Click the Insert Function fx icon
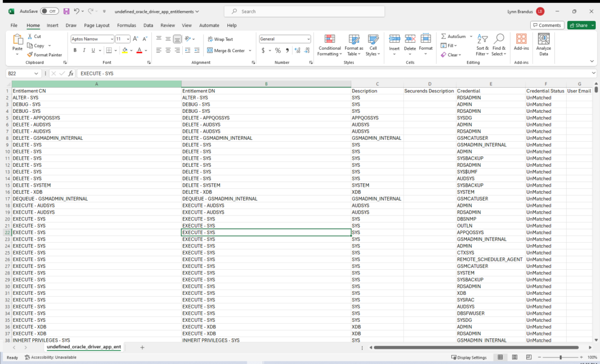 (x=71, y=73)
